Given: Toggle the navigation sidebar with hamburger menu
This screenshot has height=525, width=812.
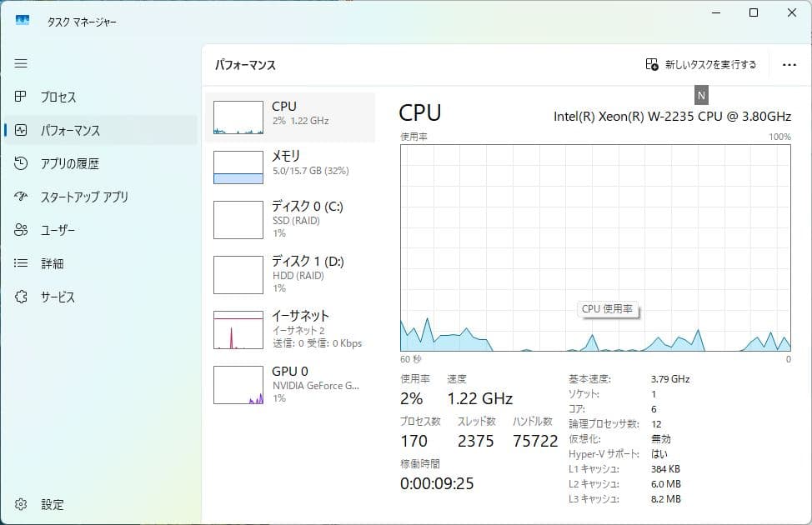Looking at the screenshot, I should click(21, 63).
